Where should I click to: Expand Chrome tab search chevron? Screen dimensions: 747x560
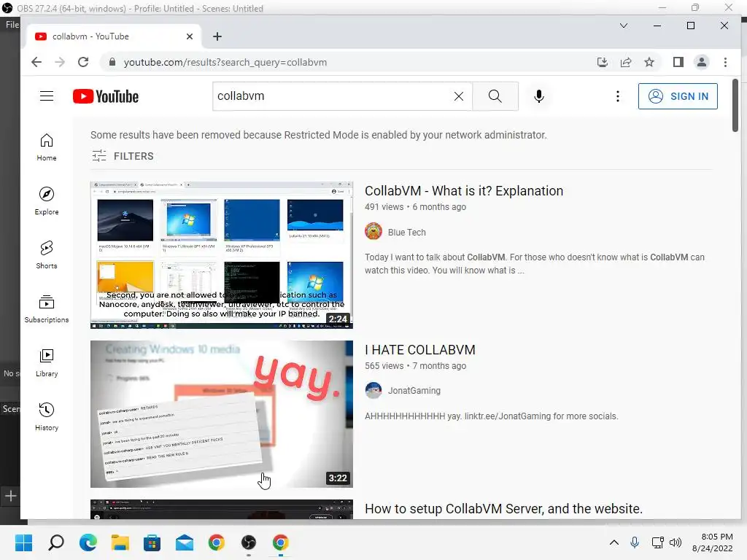624,26
